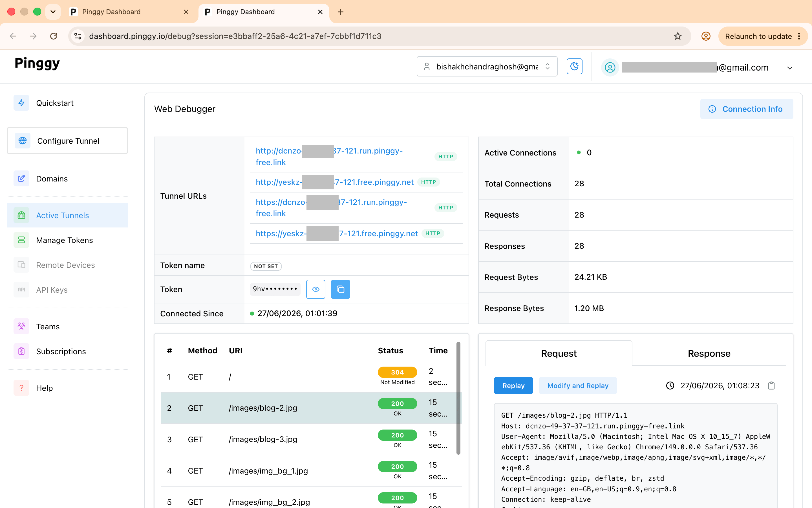Go to API Keys page
This screenshot has width=812, height=508.
67,290
